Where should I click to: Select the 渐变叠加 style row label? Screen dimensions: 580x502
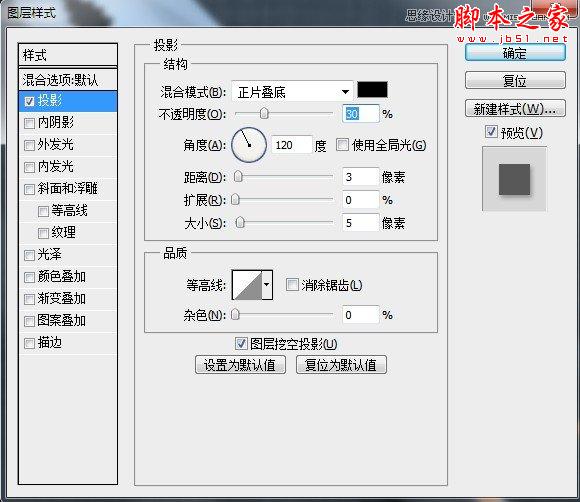coord(62,299)
